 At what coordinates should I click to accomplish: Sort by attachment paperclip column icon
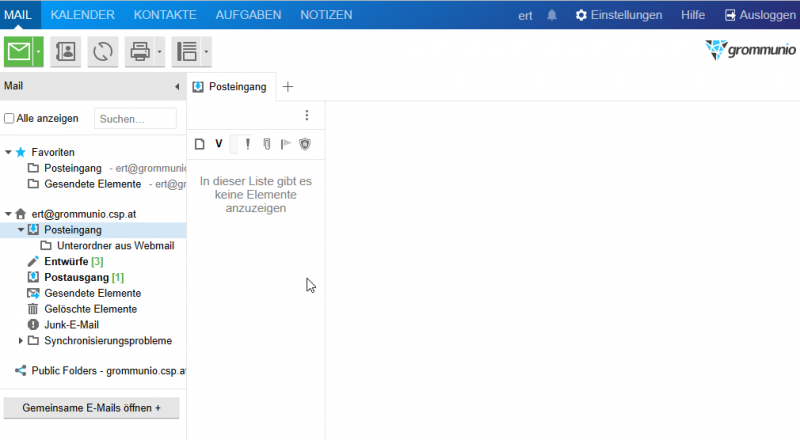click(x=267, y=144)
